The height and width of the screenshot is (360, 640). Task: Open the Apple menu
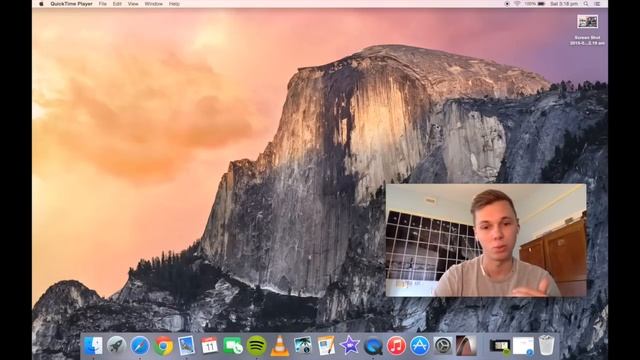coord(41,4)
